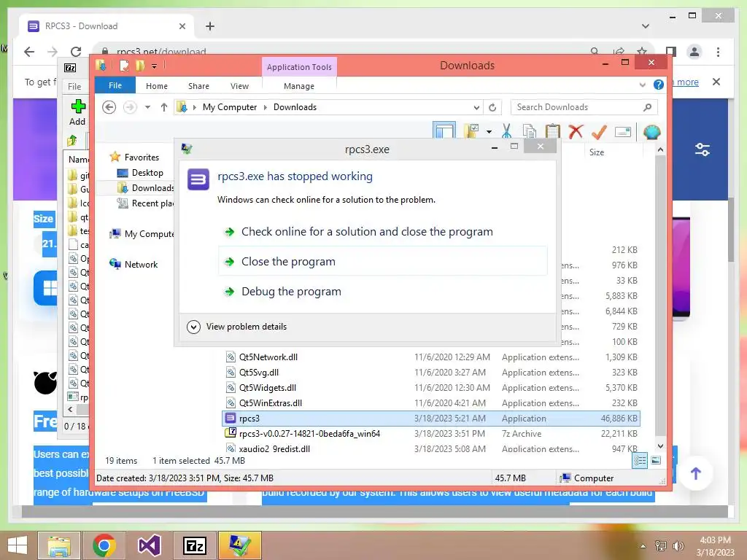Click the Large icons view icon in status bar
747x560 pixels.
656,460
